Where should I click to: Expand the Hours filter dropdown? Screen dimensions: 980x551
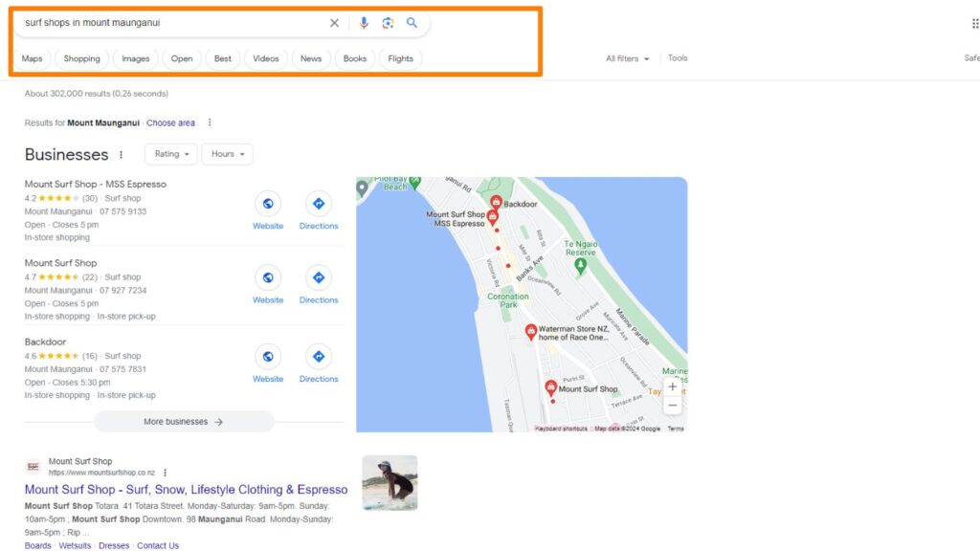click(x=228, y=154)
